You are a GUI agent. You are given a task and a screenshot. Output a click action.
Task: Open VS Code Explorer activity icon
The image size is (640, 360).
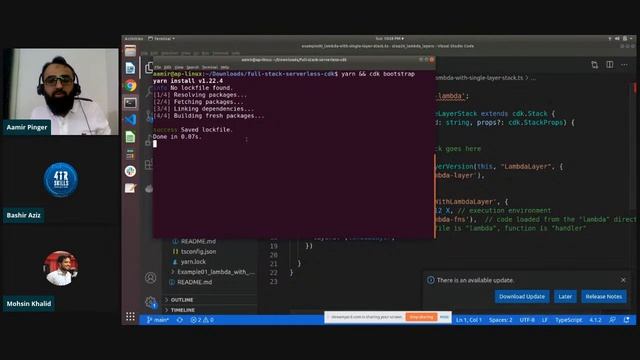[x=149, y=68]
